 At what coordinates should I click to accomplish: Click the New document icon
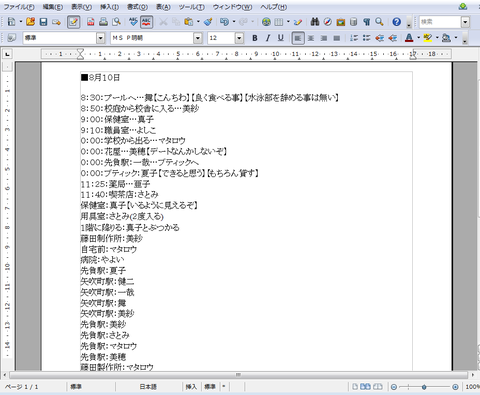[x=12, y=22]
